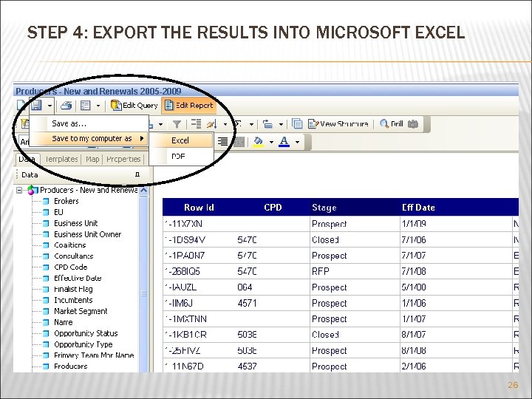Select the Effective Date tree item
This screenshot has height=399, width=532.
(x=78, y=279)
